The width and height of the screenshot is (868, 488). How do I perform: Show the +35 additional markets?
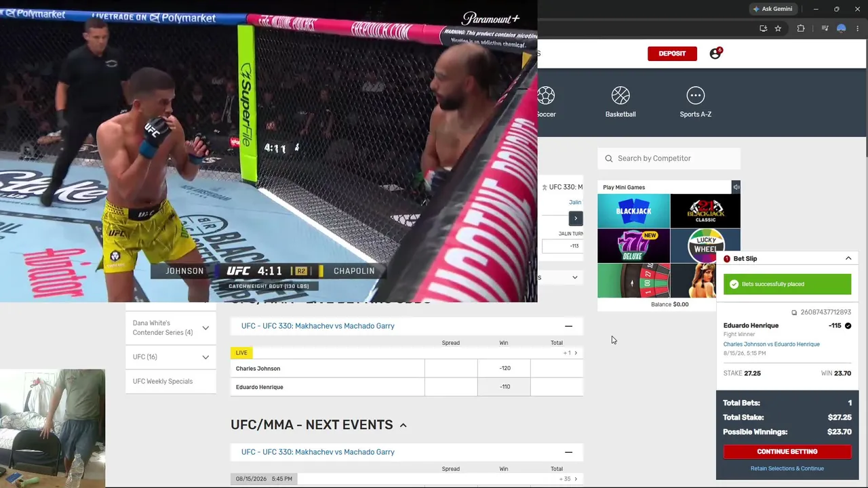click(568, 479)
